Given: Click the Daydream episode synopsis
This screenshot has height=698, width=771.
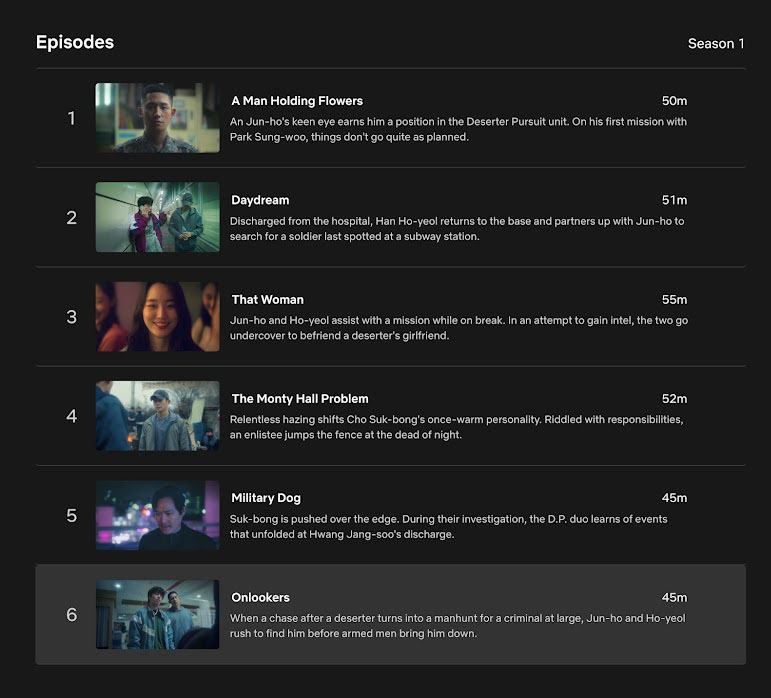Looking at the screenshot, I should [457, 229].
